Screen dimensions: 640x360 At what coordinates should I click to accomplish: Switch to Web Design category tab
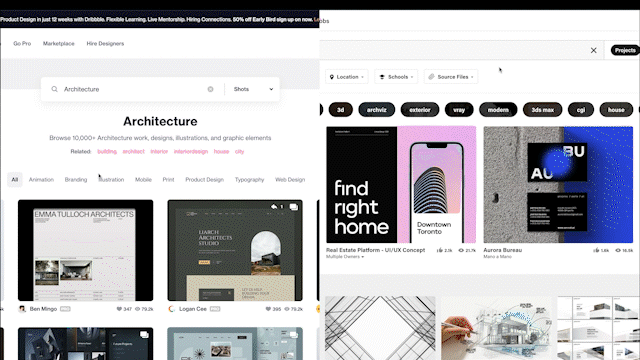pyautogui.click(x=290, y=180)
